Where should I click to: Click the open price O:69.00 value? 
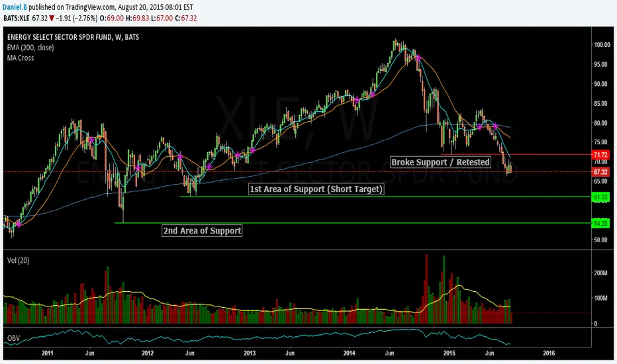[112, 18]
